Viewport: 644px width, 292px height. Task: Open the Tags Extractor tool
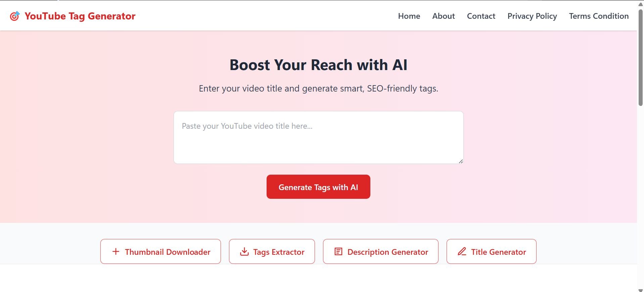272,251
